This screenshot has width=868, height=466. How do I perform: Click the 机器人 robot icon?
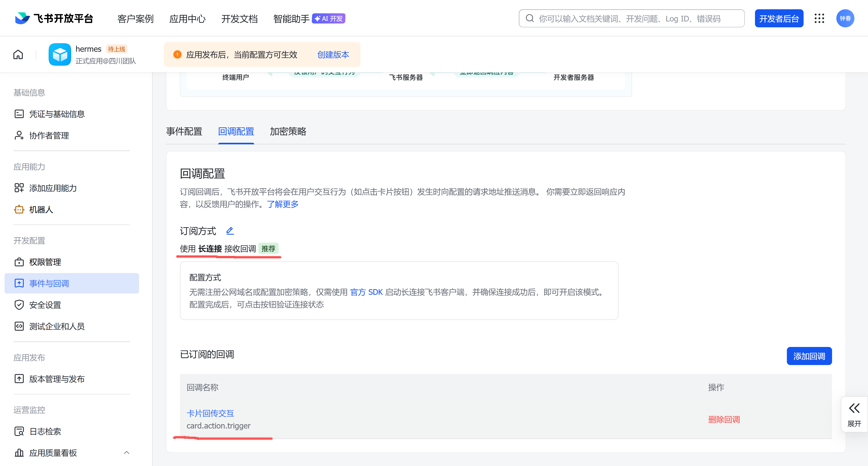[19, 209]
